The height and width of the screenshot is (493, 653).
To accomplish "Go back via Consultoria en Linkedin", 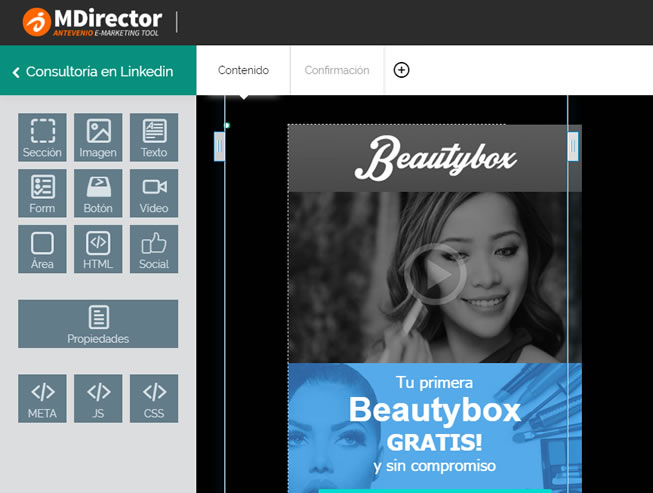I will [x=98, y=71].
